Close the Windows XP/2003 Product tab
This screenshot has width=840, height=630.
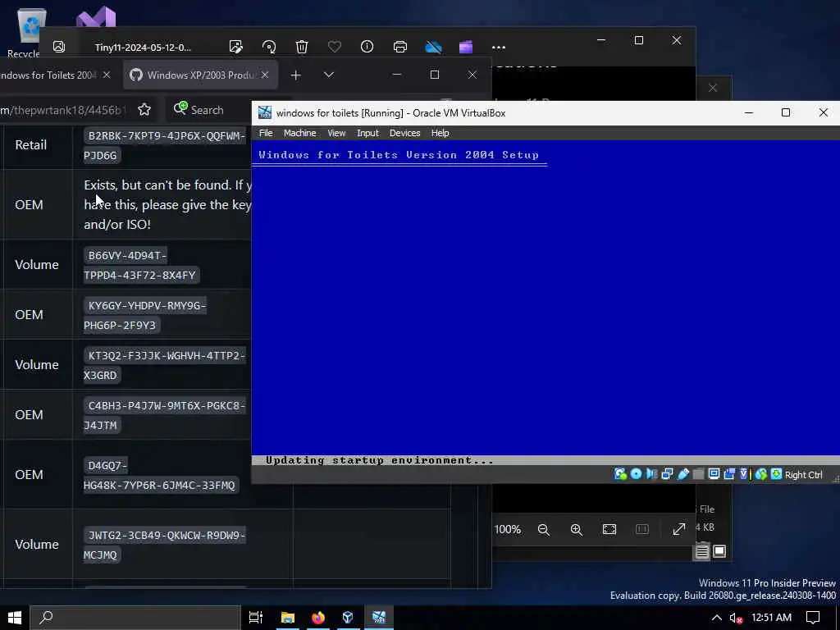click(265, 75)
